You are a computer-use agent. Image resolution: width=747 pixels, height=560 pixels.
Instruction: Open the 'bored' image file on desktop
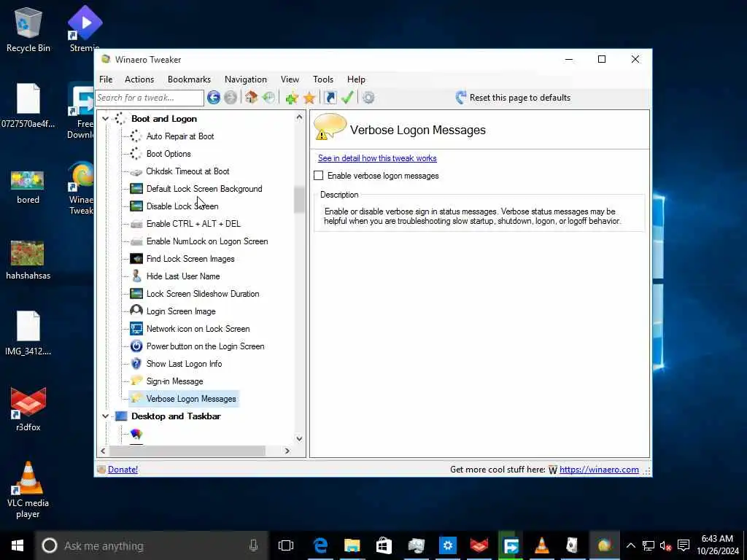28,187
